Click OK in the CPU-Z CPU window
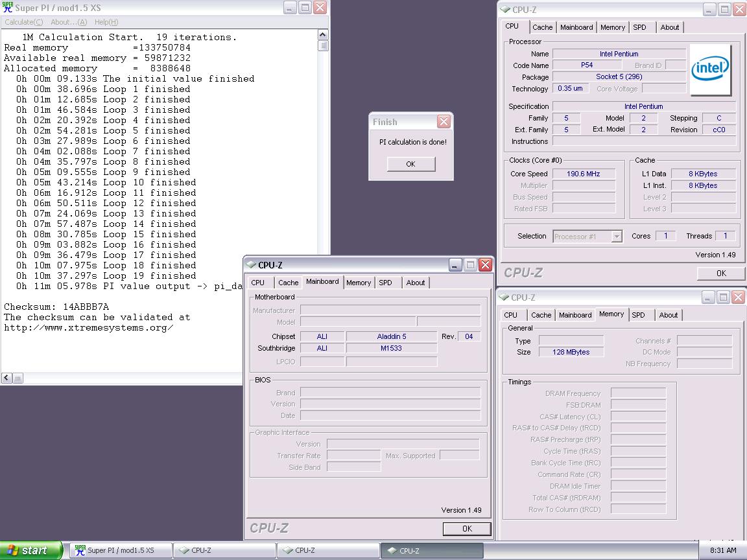 (x=721, y=274)
